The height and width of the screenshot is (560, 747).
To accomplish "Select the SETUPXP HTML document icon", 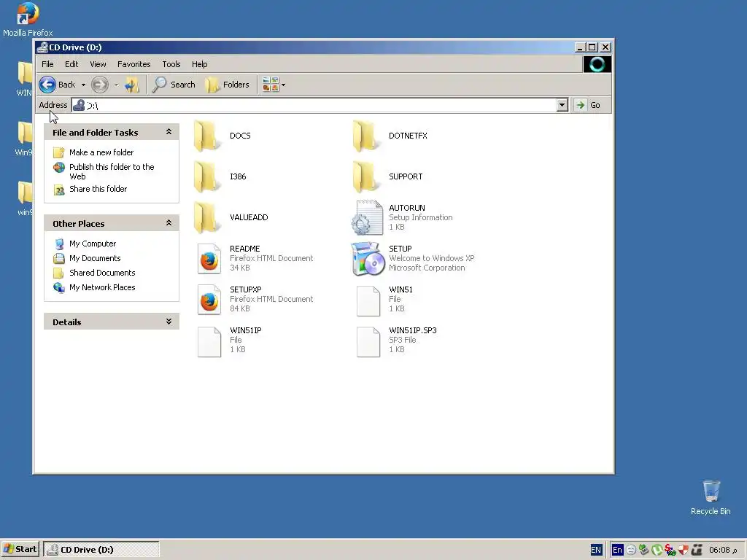I will 209,300.
